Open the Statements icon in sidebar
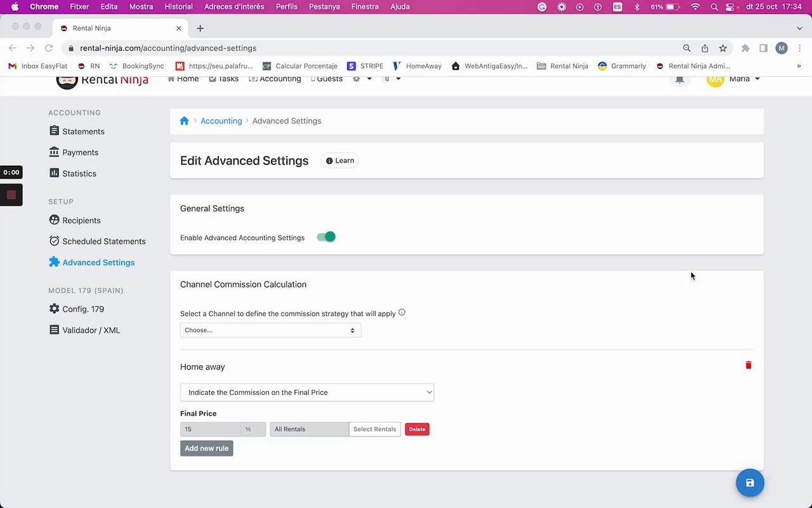Viewport: 812px width, 508px height. (54, 131)
